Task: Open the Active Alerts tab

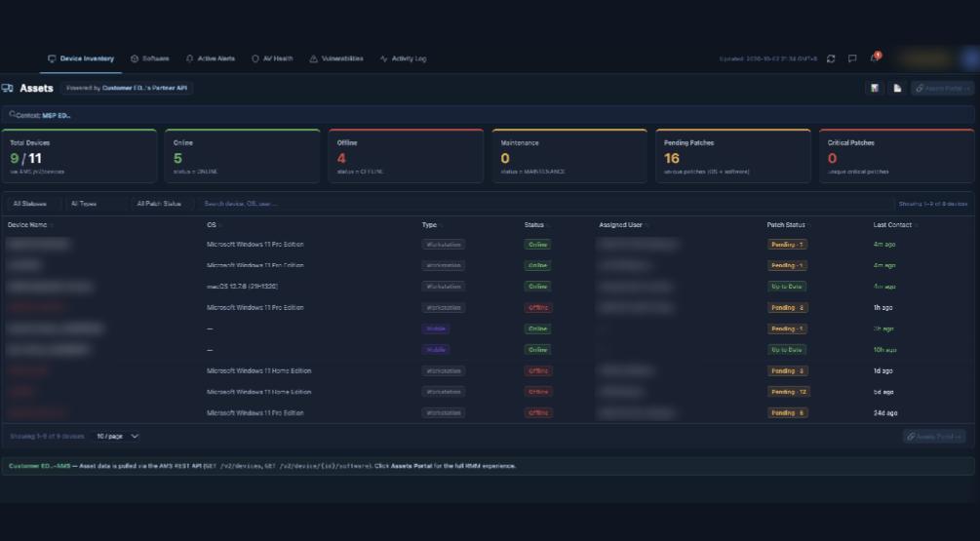Action: [210, 58]
